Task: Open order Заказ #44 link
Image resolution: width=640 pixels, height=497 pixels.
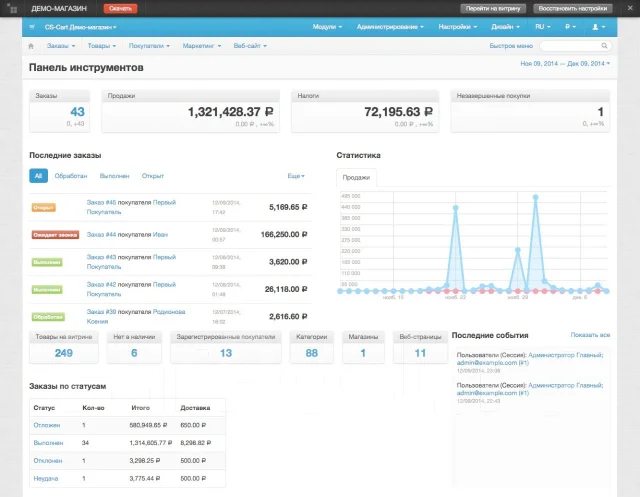Action: [101, 235]
